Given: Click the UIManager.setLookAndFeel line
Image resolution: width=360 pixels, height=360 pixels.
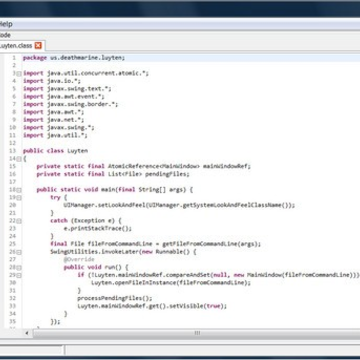Looking at the screenshot, I should tap(179, 205).
